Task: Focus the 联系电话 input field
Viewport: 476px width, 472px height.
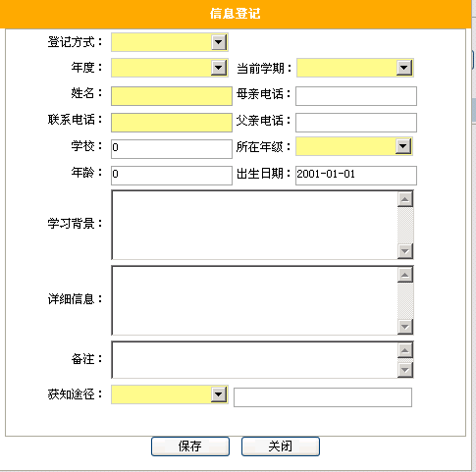Action: pos(172,123)
